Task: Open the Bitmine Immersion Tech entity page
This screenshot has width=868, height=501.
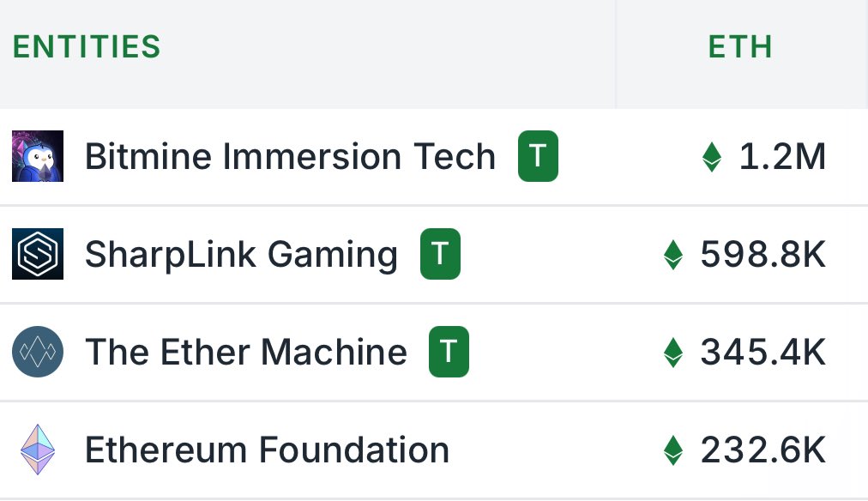Action: pyautogui.click(x=291, y=156)
